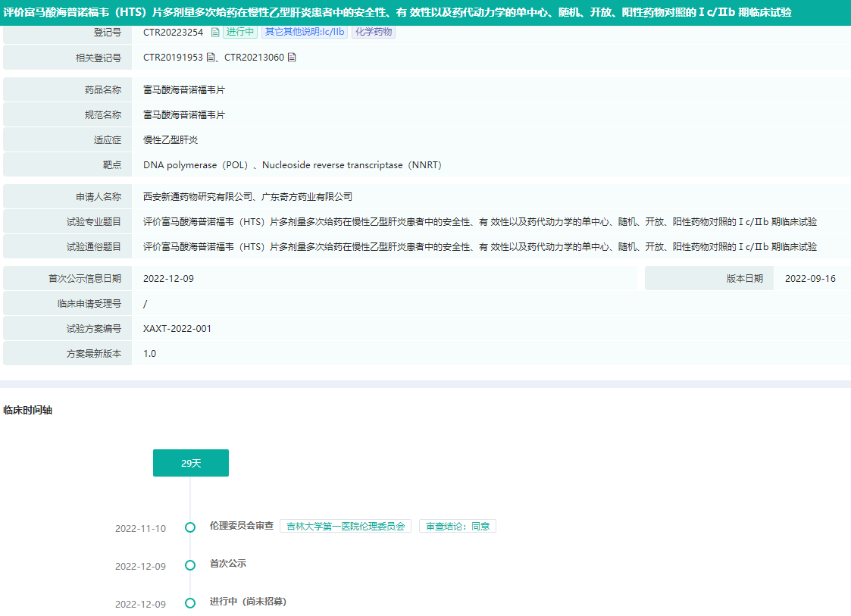Viewport: 851px width, 616px height.
Task: Click the Nucleoside reverse transcriptase (NNRT) target
Action: pyautogui.click(x=352, y=165)
